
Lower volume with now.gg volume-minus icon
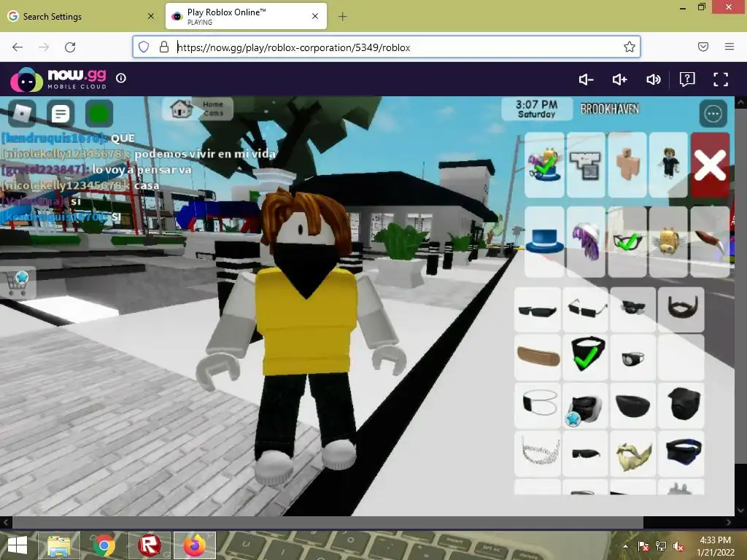[x=586, y=79]
